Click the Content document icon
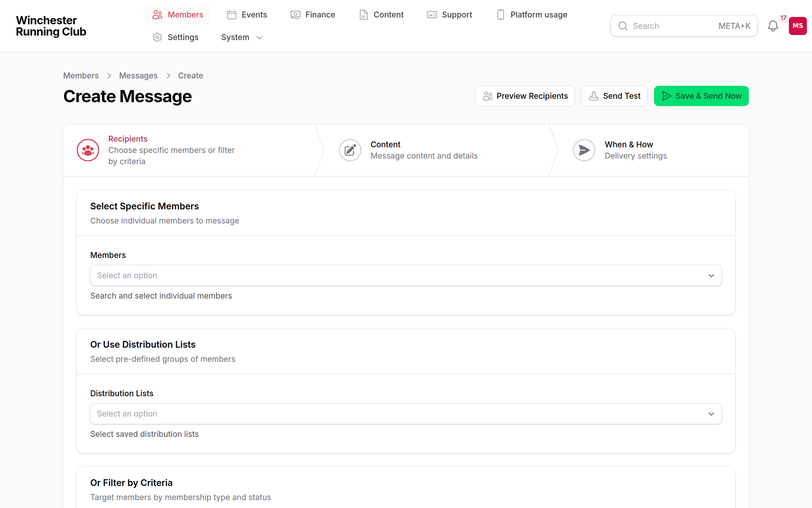Image resolution: width=812 pixels, height=508 pixels. pyautogui.click(x=363, y=15)
